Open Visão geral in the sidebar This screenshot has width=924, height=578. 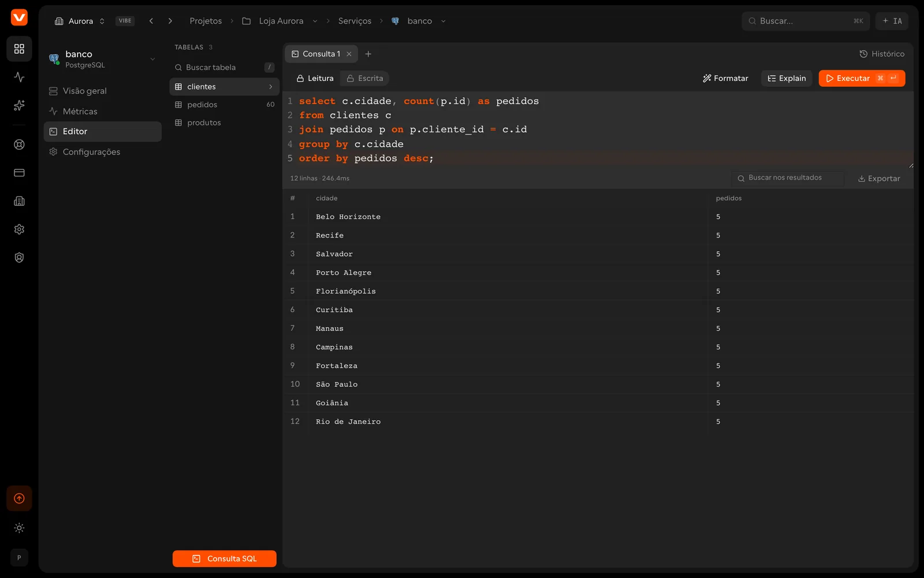coord(103,91)
